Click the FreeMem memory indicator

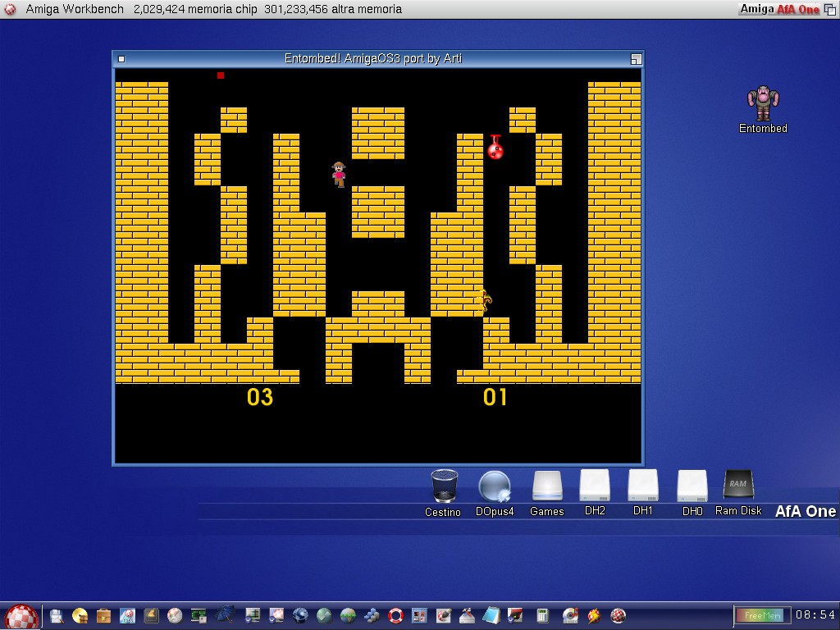click(x=759, y=615)
